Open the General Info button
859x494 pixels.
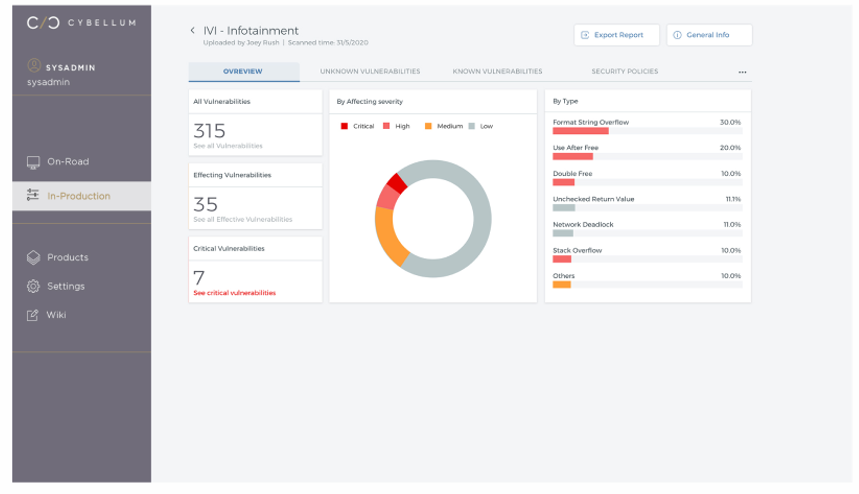(x=708, y=35)
